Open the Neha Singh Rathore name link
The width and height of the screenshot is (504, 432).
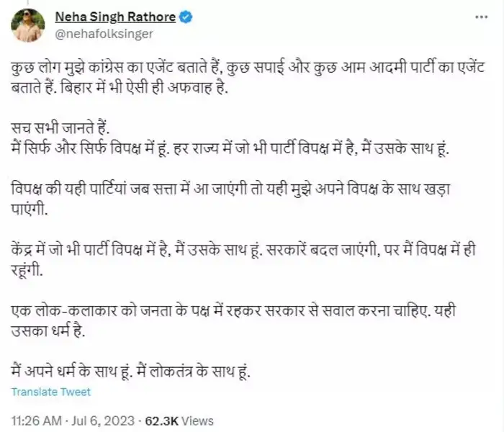115,17
